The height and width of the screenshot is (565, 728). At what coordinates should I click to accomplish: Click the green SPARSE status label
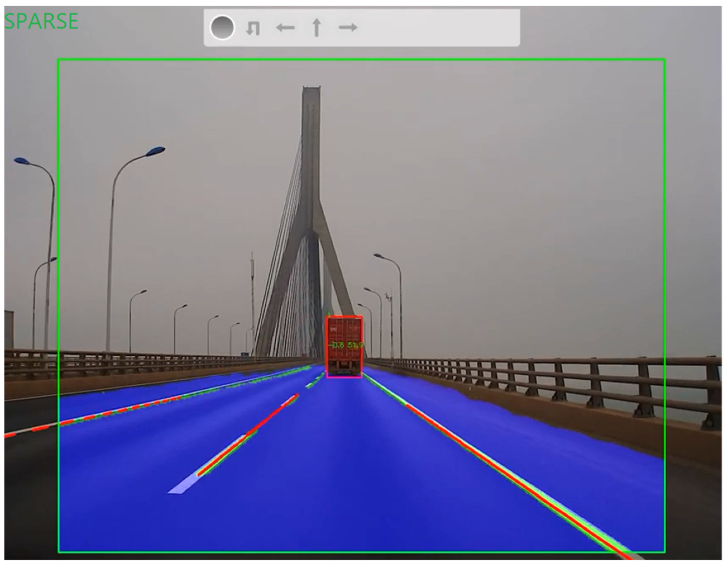41,21
